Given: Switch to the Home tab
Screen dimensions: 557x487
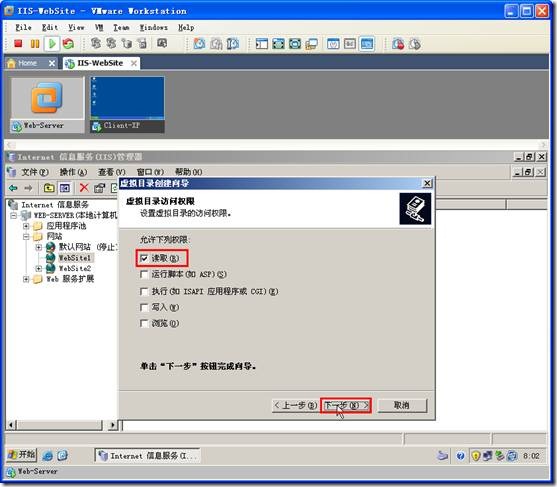Looking at the screenshot, I should pos(31,63).
